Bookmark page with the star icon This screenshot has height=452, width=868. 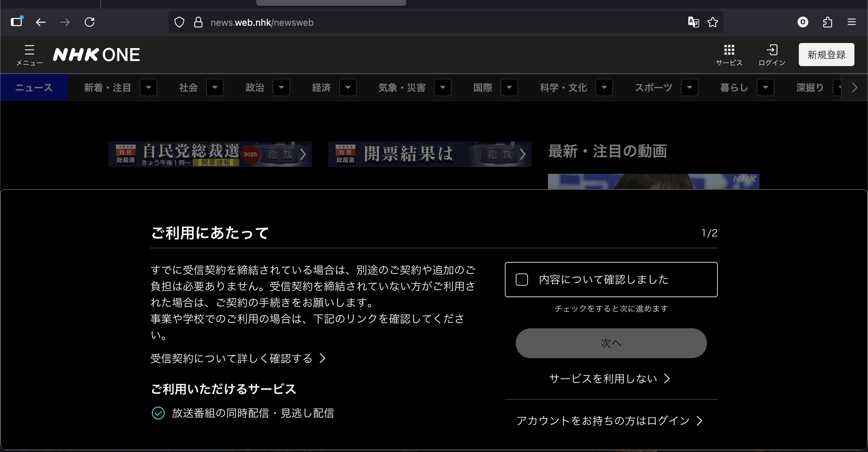(713, 22)
